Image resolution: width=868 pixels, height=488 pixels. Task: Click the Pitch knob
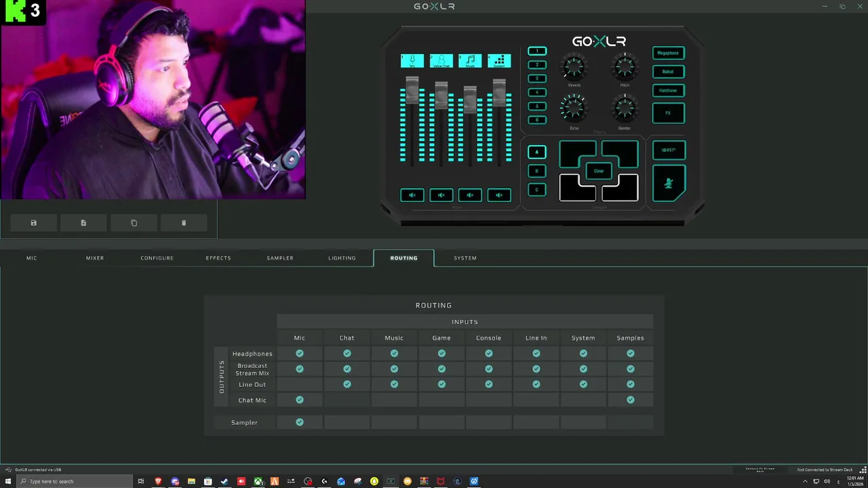coord(625,67)
